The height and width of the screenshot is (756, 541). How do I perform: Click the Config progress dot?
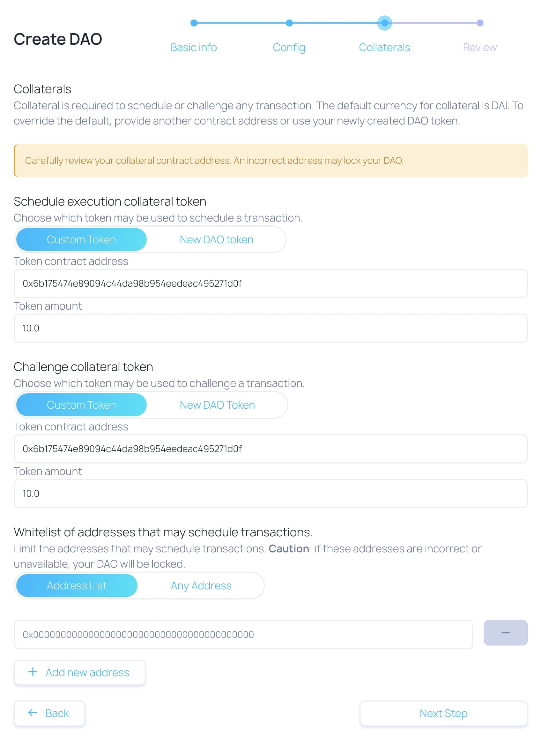[x=289, y=23]
